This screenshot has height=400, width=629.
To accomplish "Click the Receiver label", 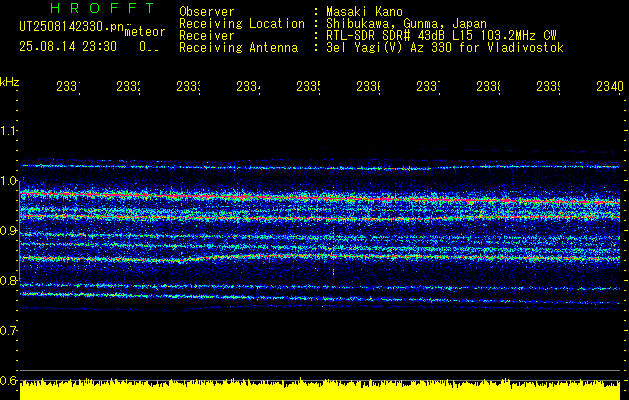I will (x=207, y=36).
